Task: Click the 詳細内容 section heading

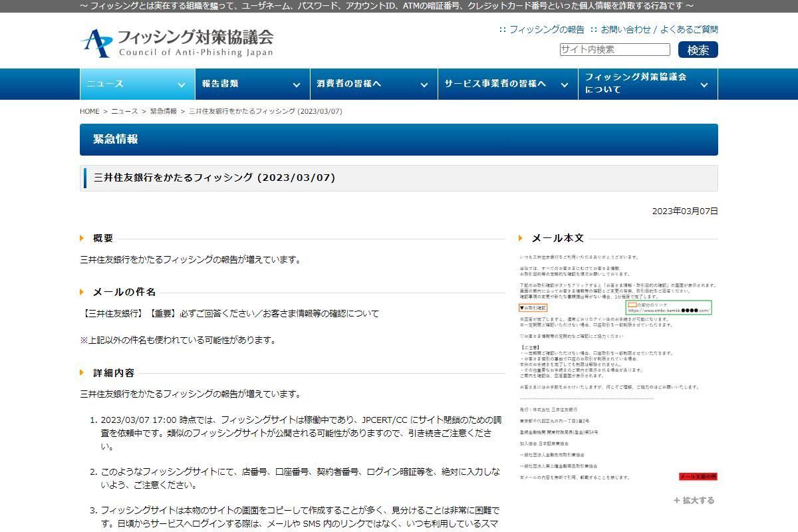Action: [114, 373]
